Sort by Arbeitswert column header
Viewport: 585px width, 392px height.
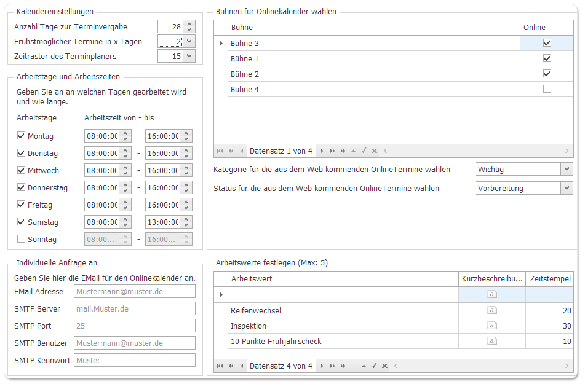343,279
